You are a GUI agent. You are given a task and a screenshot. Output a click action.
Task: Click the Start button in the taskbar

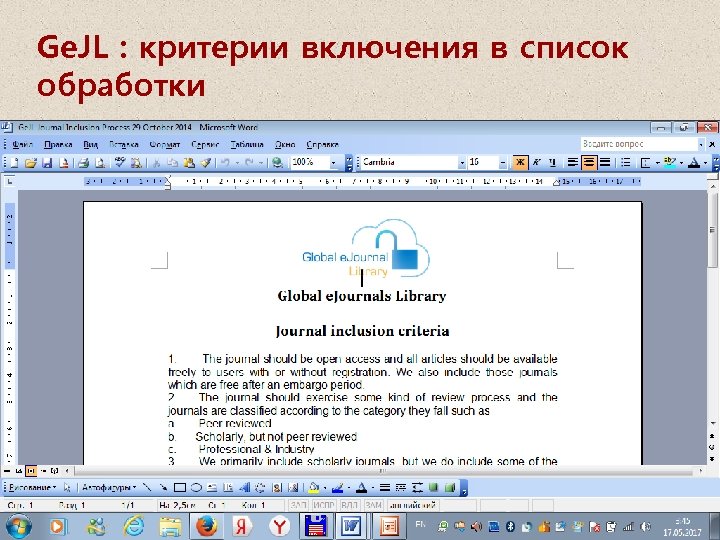pyautogui.click(x=18, y=526)
